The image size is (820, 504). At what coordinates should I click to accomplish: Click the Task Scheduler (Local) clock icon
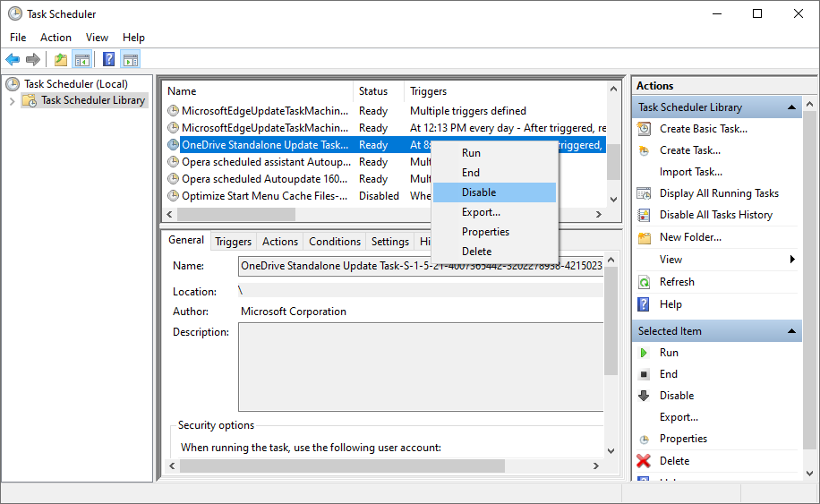pos(13,84)
